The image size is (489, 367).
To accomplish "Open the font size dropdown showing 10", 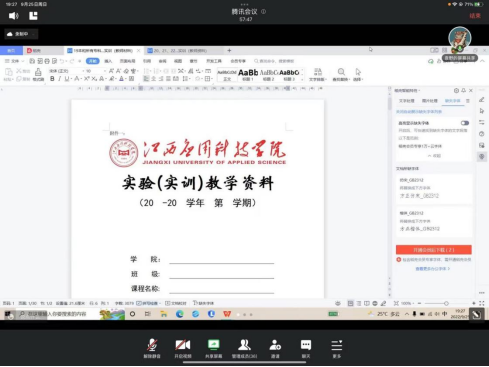I will [x=96, y=71].
